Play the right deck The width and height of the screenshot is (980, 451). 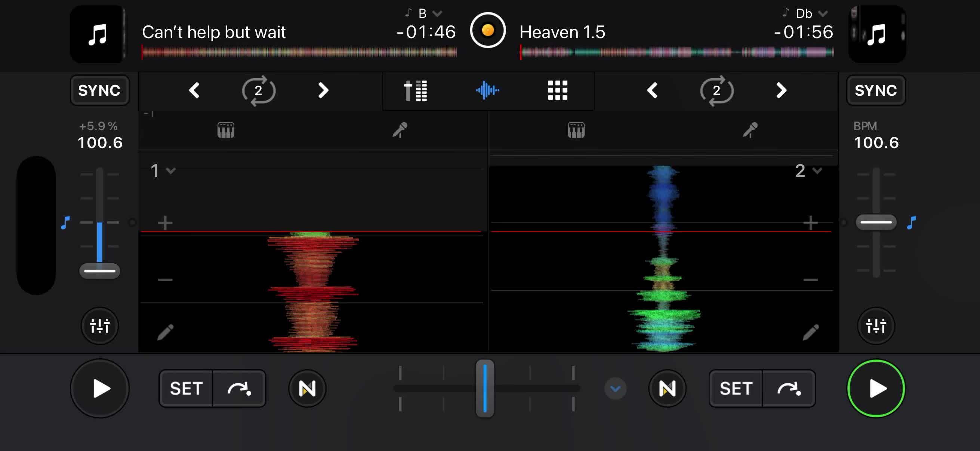[876, 389]
